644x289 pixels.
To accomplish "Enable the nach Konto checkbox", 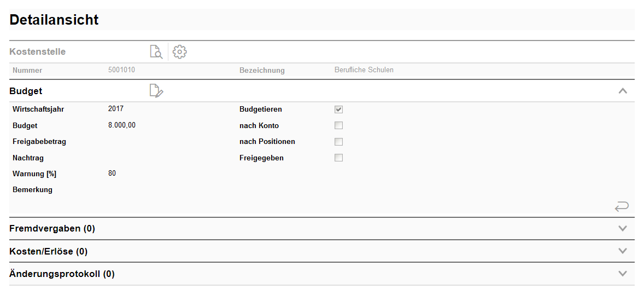I will click(339, 125).
